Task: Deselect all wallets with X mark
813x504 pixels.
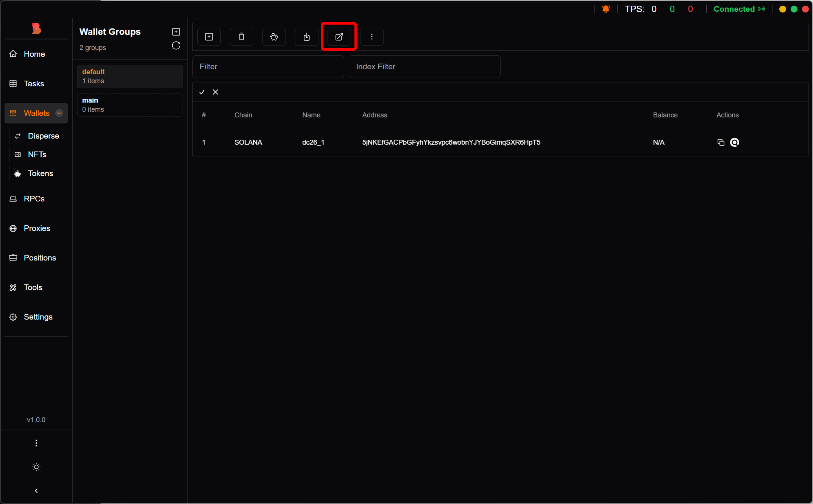Action: (x=215, y=92)
